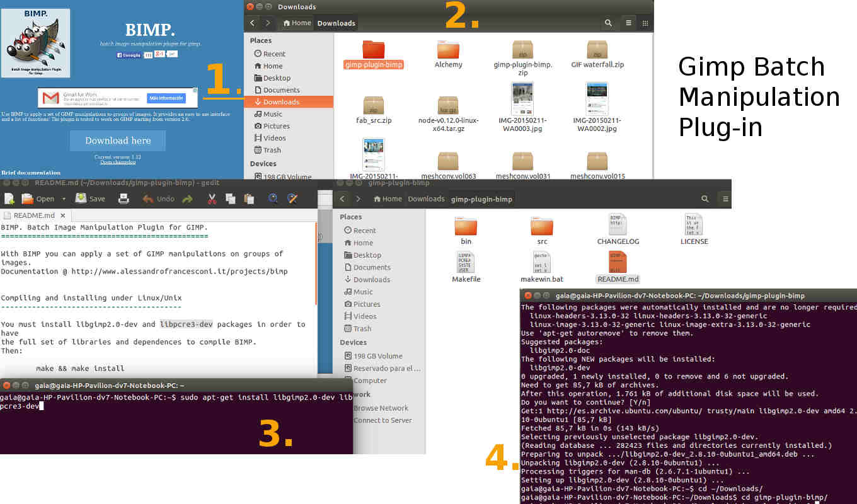Select the README.md tab in gedit

click(x=35, y=215)
